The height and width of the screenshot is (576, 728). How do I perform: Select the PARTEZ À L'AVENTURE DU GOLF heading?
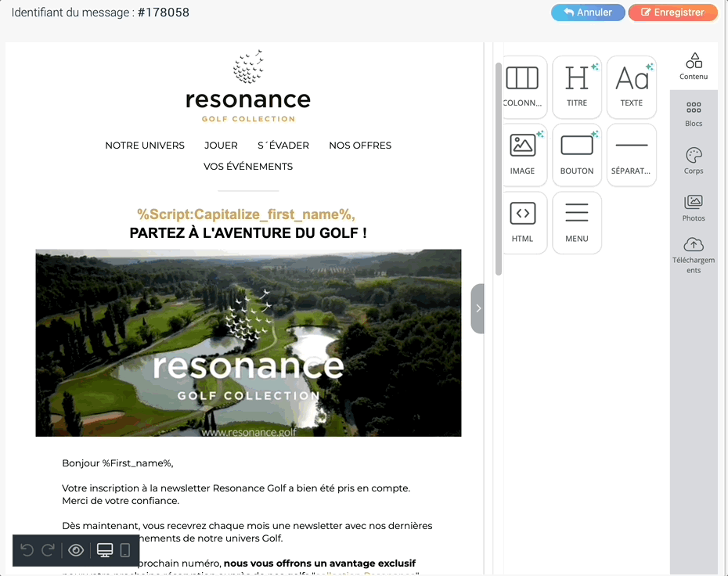point(248,233)
